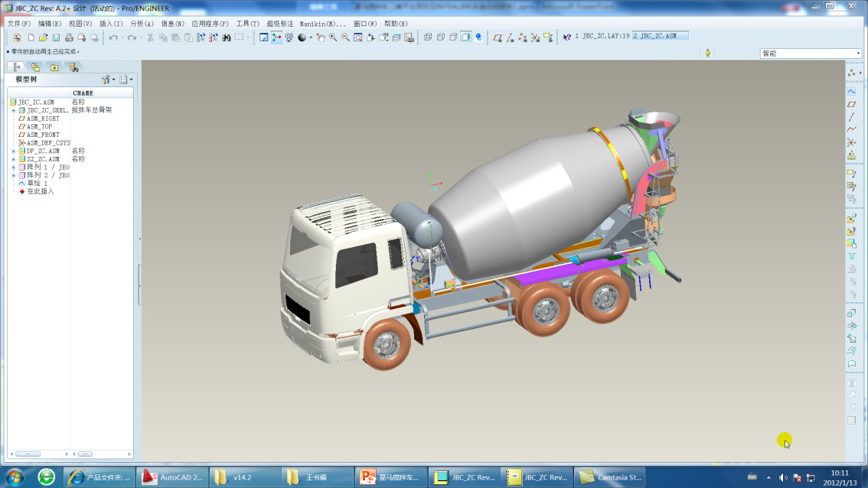
Task: Expand the DP_ZC.ASM tree node
Action: click(x=13, y=151)
